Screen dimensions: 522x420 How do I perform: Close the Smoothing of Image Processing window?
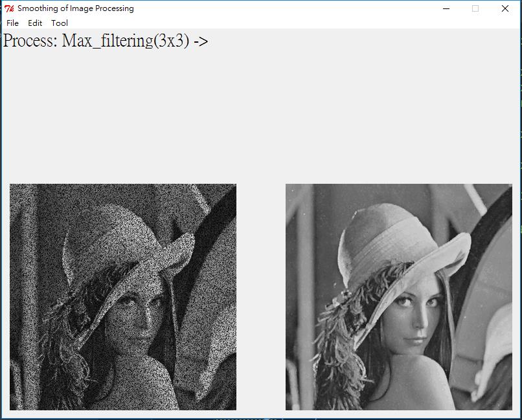point(505,8)
